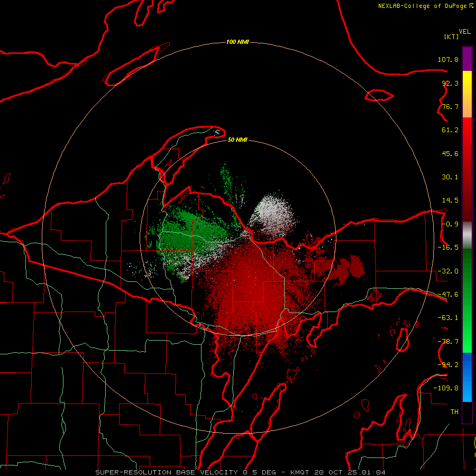Select the -0.9 velocity scale label

tap(450, 224)
